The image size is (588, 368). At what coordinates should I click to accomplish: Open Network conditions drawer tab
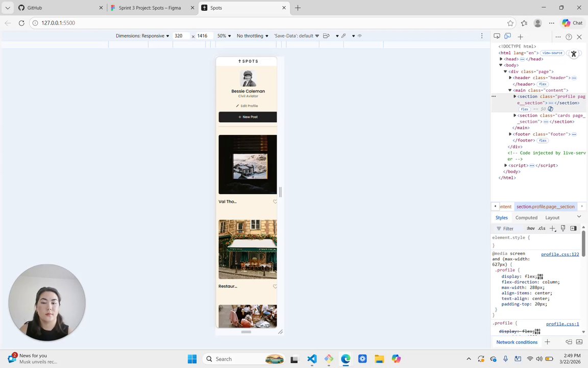517,342
